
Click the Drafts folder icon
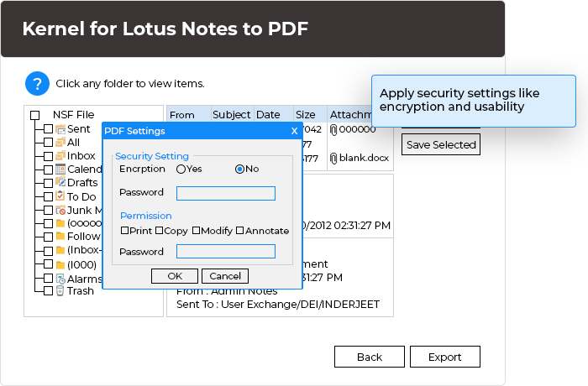pos(60,182)
